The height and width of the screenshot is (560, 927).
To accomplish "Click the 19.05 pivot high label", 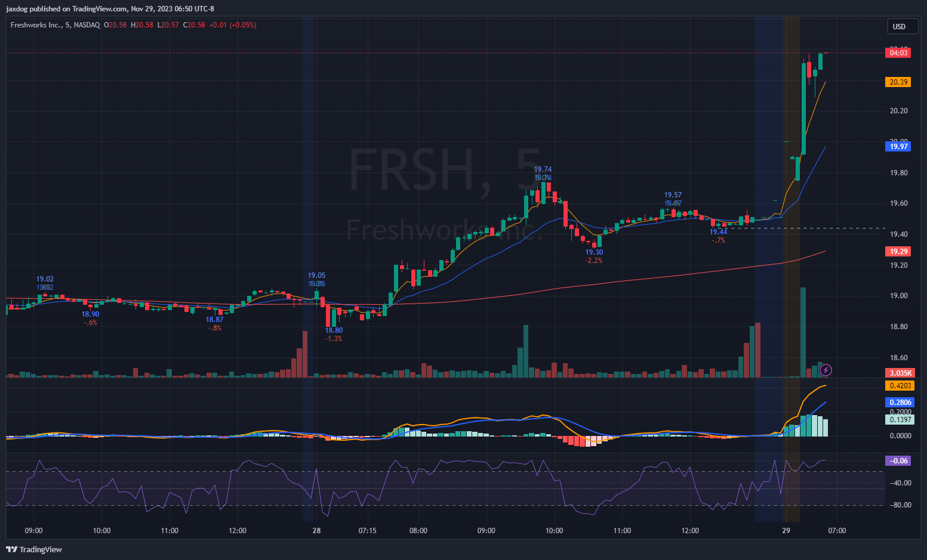I will coord(316,276).
